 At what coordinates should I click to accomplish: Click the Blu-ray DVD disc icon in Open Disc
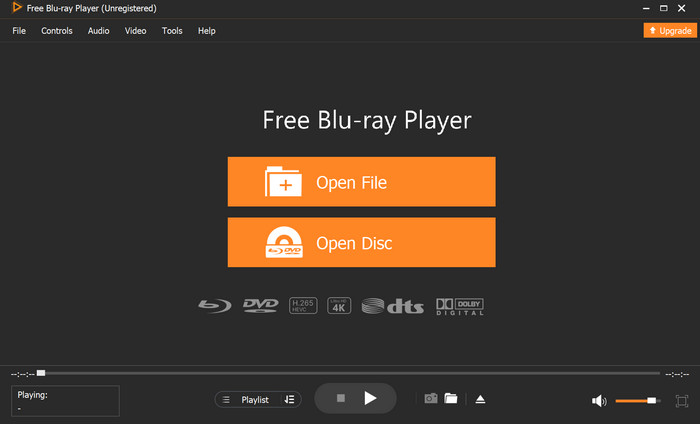(x=284, y=242)
